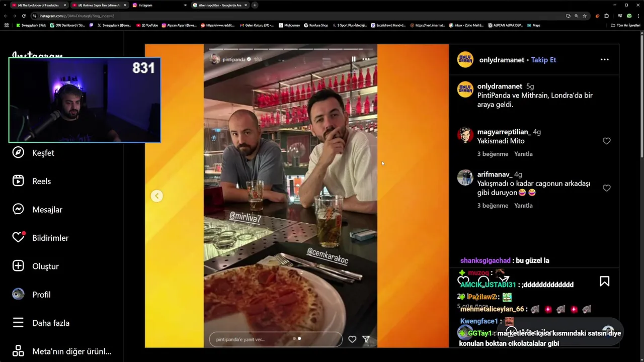Close The Evolution of Feastables tab

coord(64,5)
